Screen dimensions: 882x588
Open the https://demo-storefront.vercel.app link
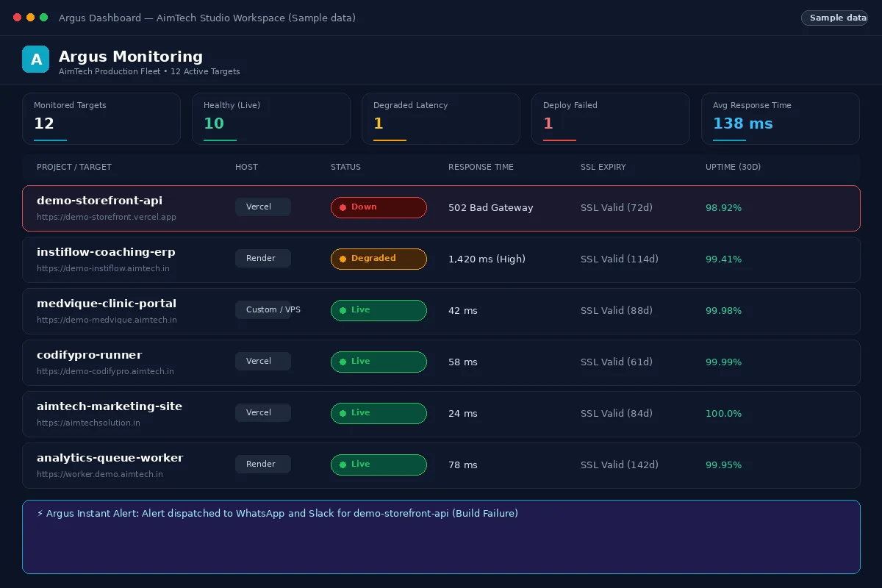(x=107, y=217)
